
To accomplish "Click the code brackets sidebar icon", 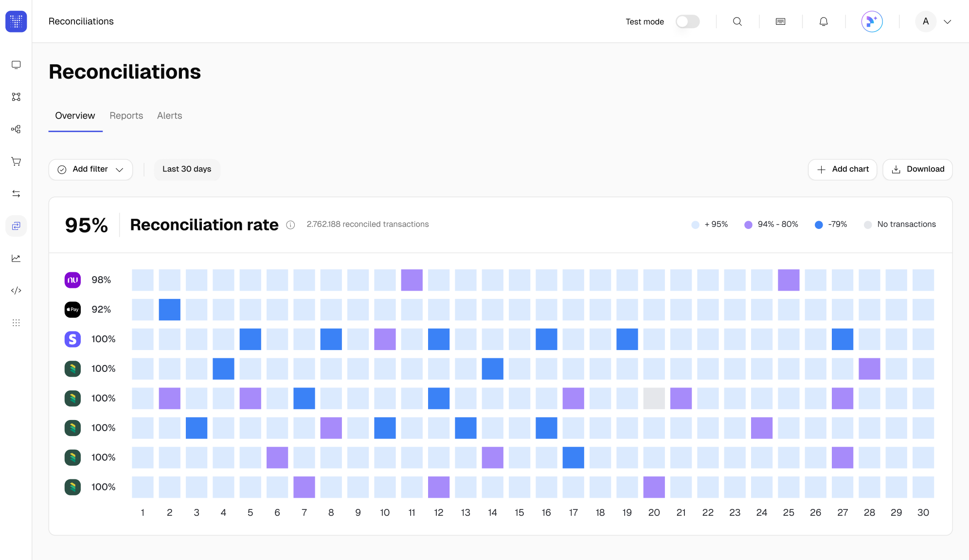I will pyautogui.click(x=16, y=291).
